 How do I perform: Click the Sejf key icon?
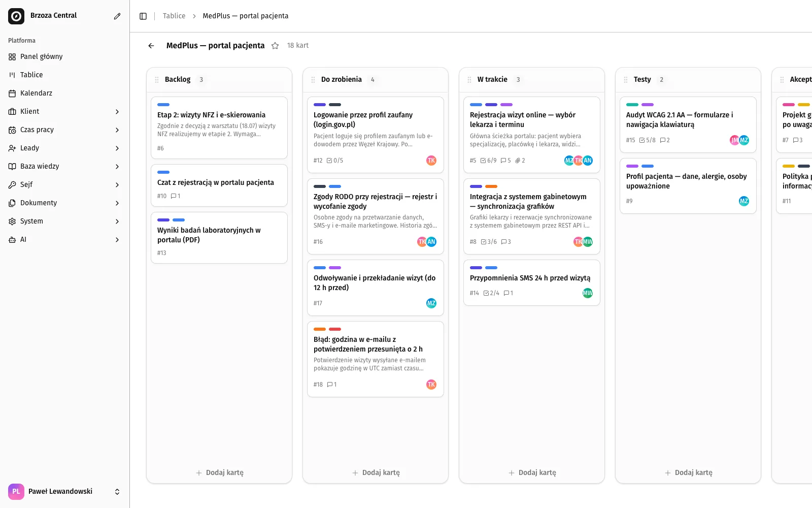[x=12, y=185]
